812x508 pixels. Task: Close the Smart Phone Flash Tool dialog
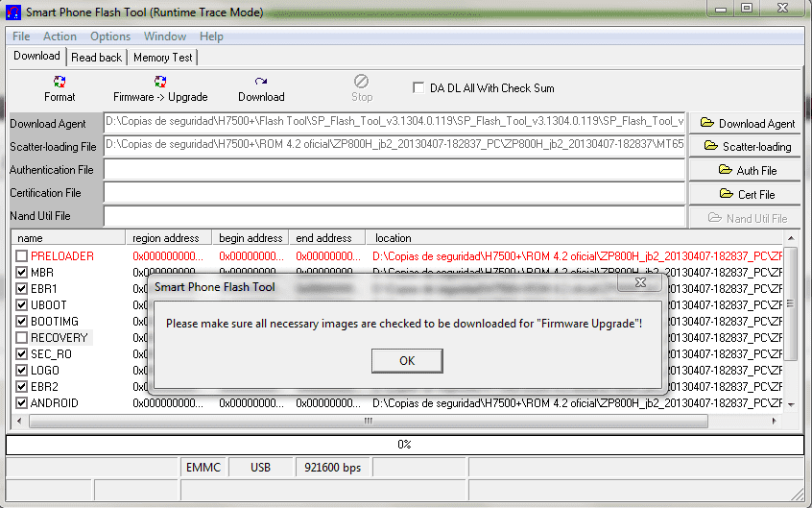click(640, 282)
